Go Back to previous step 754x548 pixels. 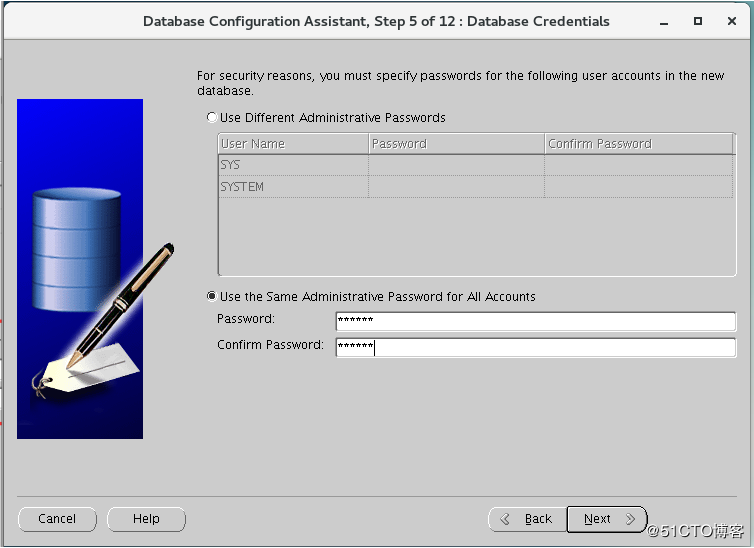click(x=528, y=519)
